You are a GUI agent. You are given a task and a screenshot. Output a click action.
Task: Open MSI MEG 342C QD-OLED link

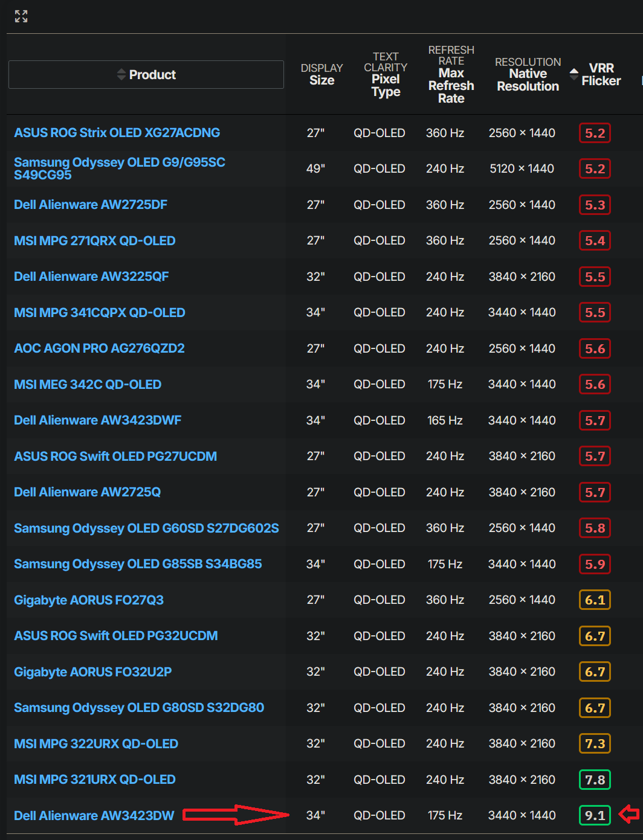88,384
